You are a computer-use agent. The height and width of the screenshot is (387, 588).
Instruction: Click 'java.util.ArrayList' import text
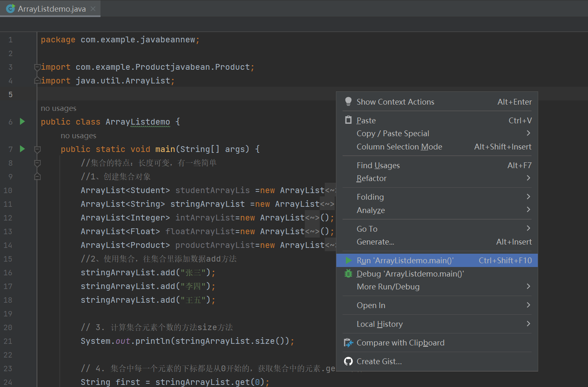point(123,81)
